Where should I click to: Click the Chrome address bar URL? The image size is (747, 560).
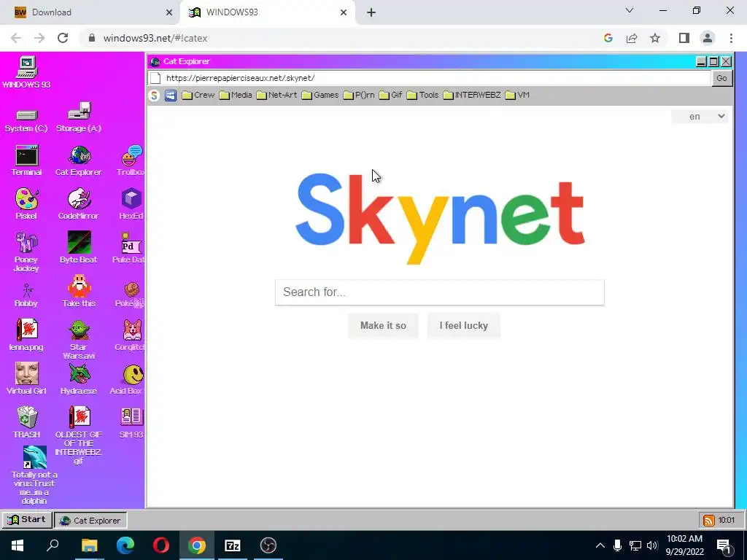(x=155, y=38)
